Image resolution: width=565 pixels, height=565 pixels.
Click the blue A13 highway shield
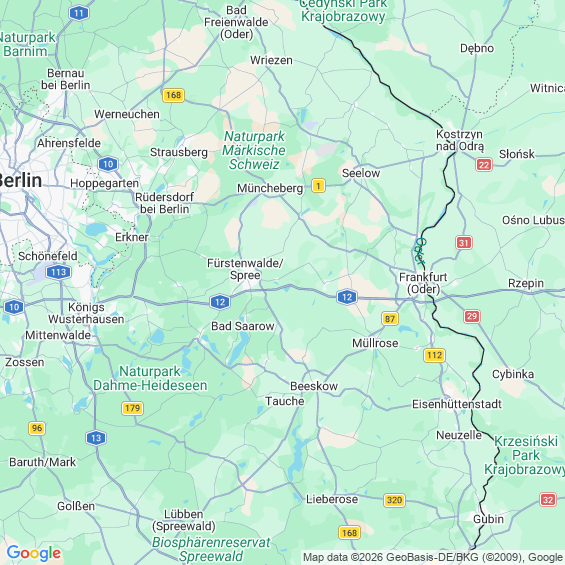(96, 438)
